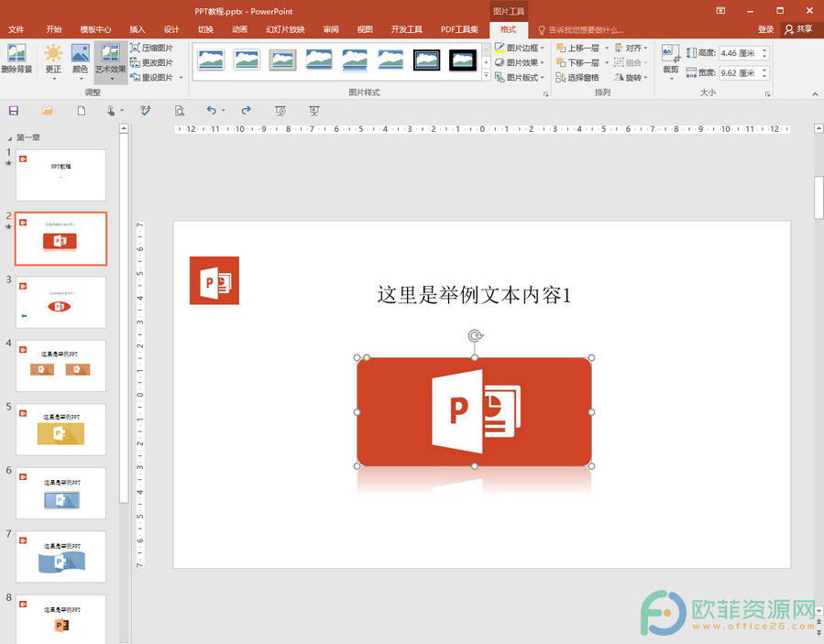Apply the black double-frame picture style

click(427, 60)
